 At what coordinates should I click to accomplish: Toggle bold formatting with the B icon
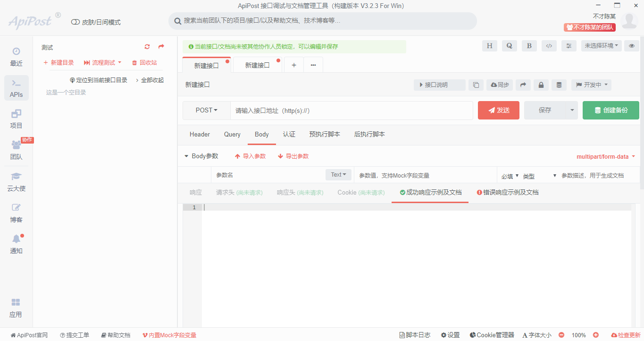point(529,46)
